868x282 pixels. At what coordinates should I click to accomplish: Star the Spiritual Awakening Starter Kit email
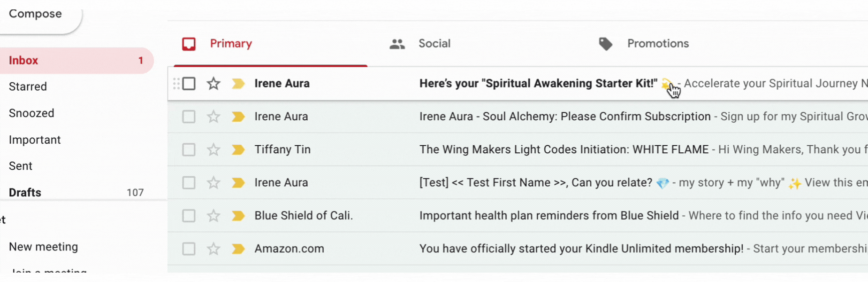tap(213, 84)
